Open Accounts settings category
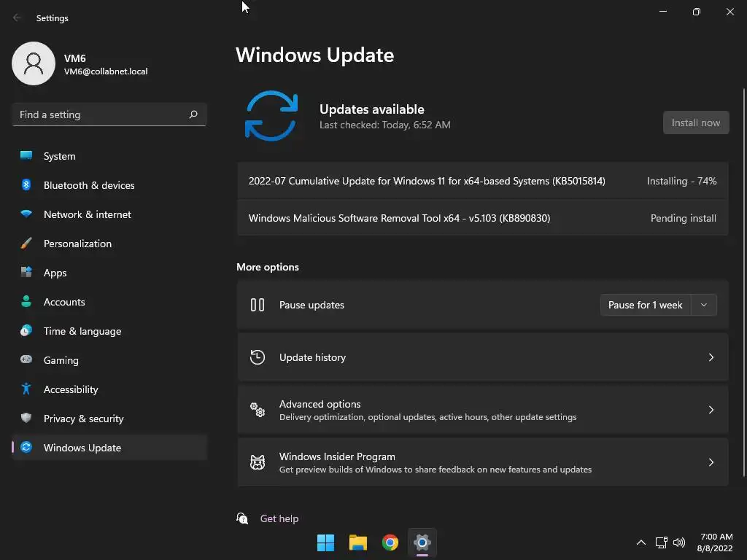 109,301
